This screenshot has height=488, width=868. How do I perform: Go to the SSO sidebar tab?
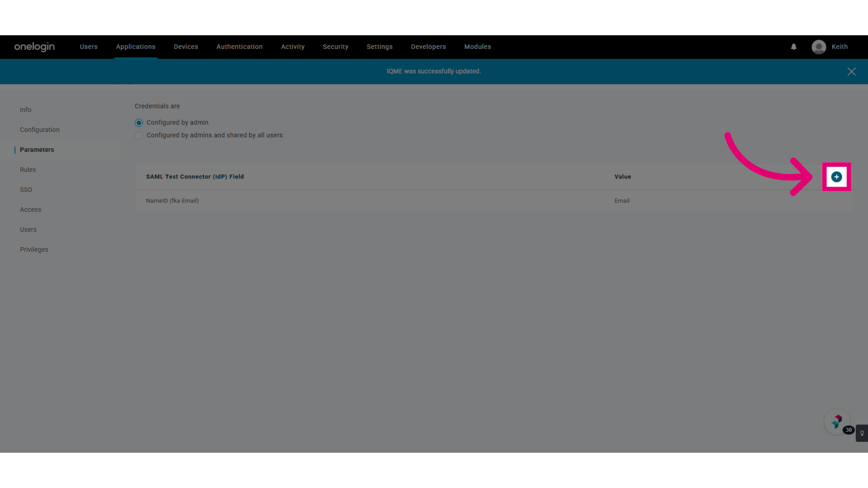pyautogui.click(x=26, y=190)
